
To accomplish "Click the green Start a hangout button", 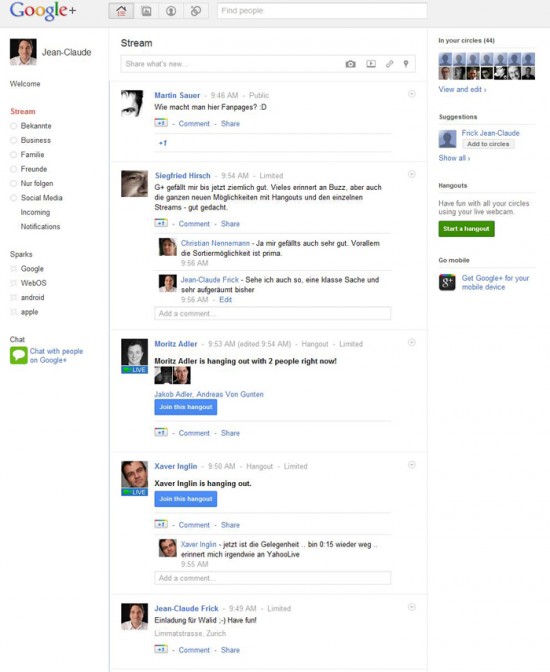I will click(466, 229).
